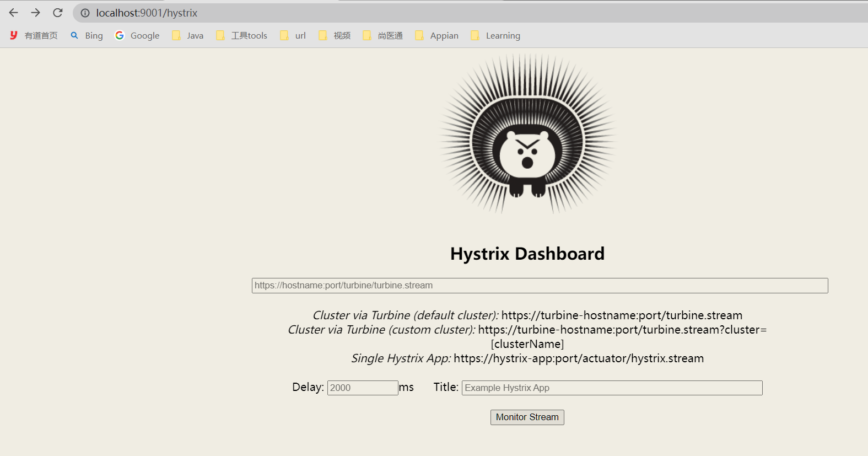Open the 尚医通 bookmarks folder
868x456 pixels.
pyautogui.click(x=383, y=35)
